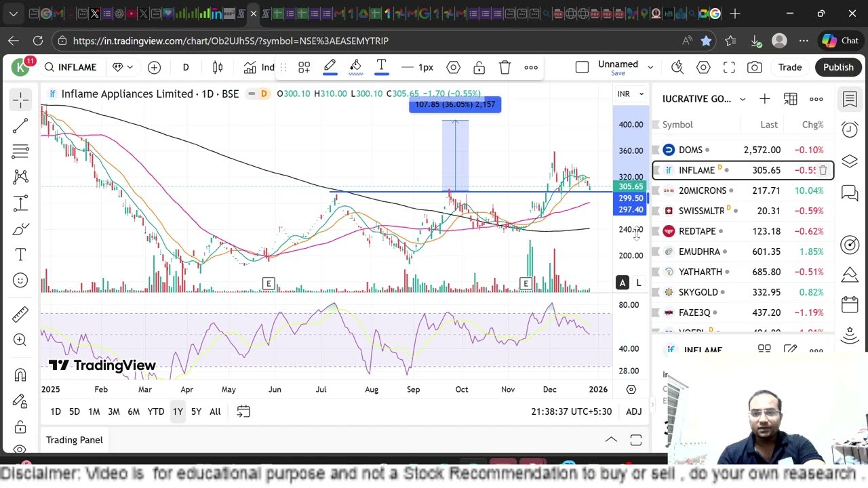Screen dimensions: 868x488
Task: Enter fullscreen mode
Action: (729, 67)
